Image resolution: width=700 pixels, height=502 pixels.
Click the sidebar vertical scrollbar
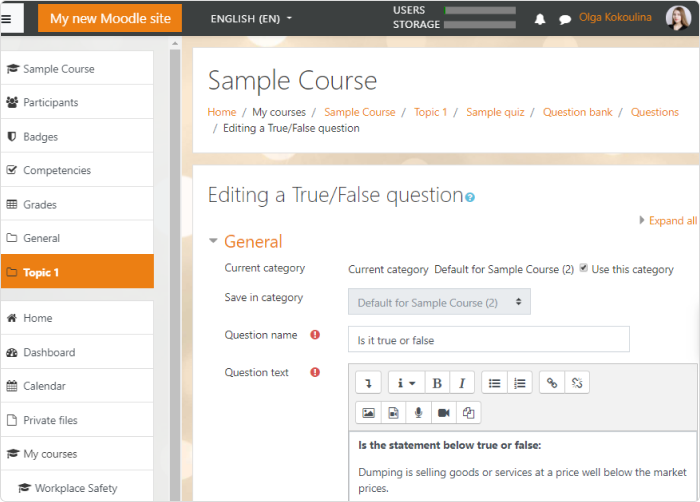point(175,274)
